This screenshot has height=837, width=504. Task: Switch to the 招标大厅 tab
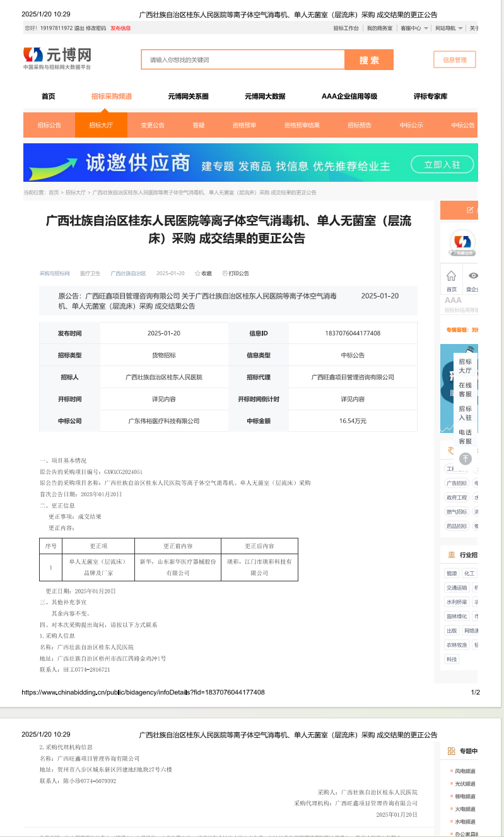pos(101,125)
